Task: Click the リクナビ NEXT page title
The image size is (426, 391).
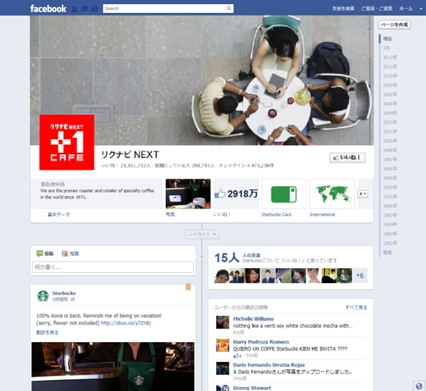Action: (x=130, y=155)
